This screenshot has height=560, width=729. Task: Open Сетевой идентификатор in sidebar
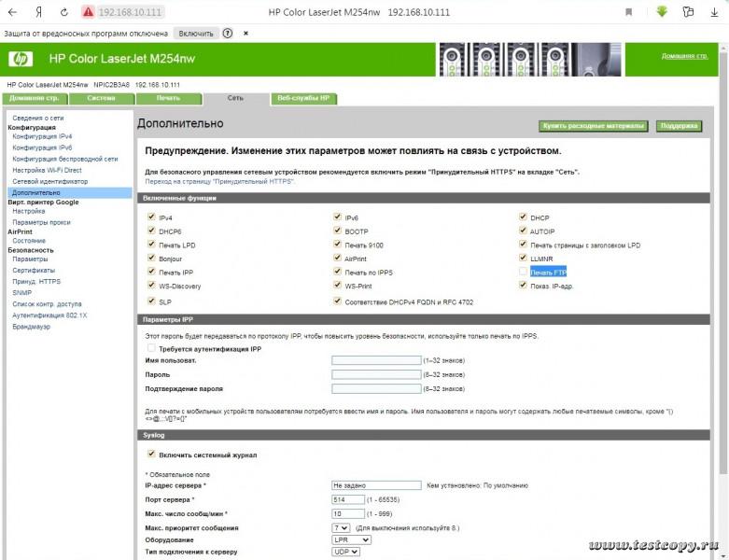[x=49, y=181]
